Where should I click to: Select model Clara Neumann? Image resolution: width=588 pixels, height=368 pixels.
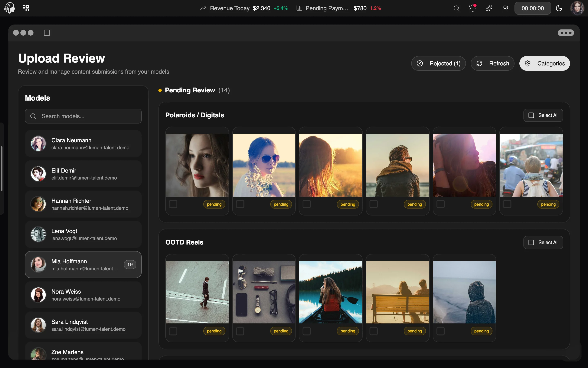(83, 144)
